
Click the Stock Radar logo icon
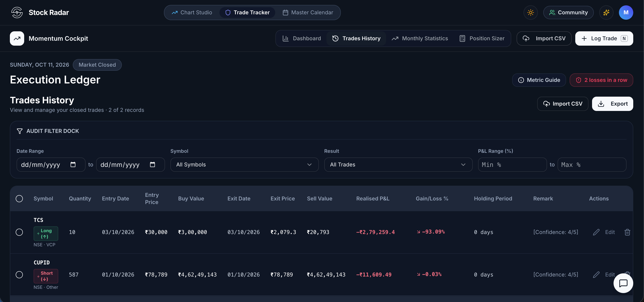(x=17, y=13)
